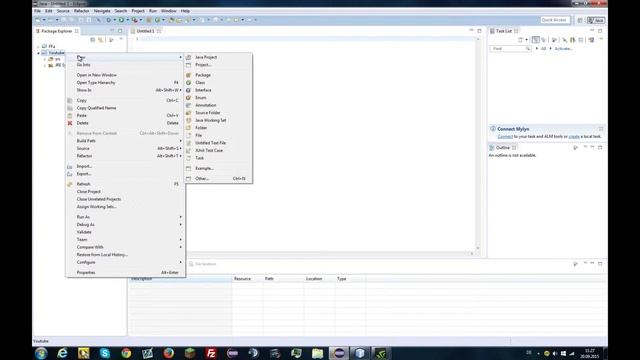Click Collapse All in Package Explorer
Screen dimensions: 640x360
[93, 40]
